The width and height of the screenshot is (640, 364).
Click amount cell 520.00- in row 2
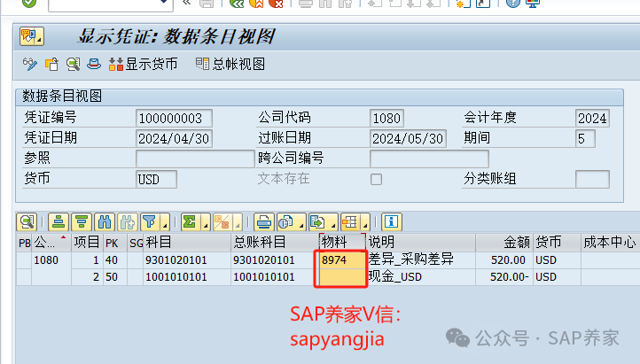coord(504,277)
